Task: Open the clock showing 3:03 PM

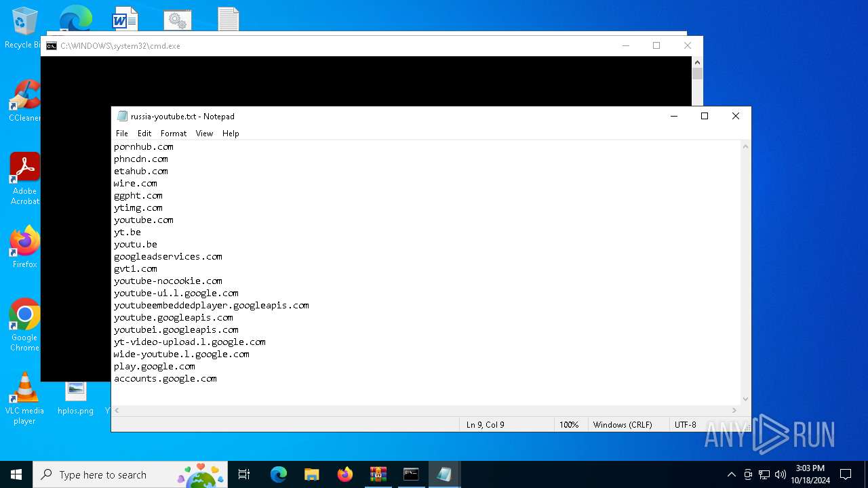Action: pyautogui.click(x=810, y=474)
